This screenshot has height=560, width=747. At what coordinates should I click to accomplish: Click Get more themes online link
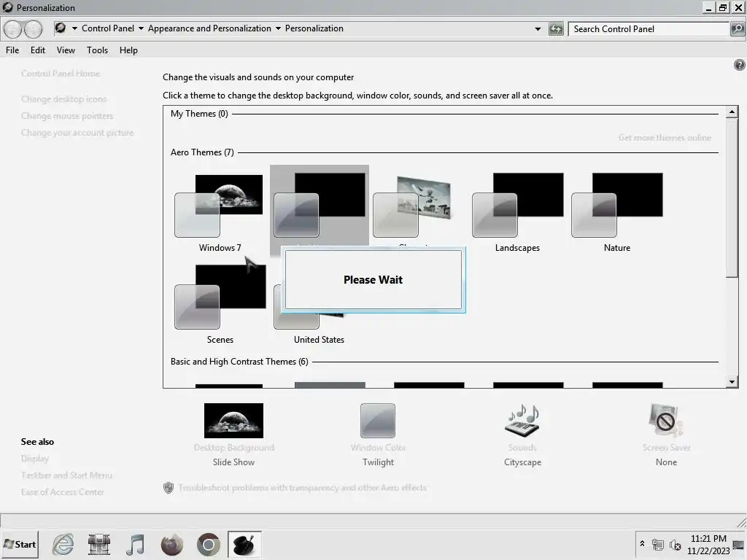pyautogui.click(x=665, y=138)
